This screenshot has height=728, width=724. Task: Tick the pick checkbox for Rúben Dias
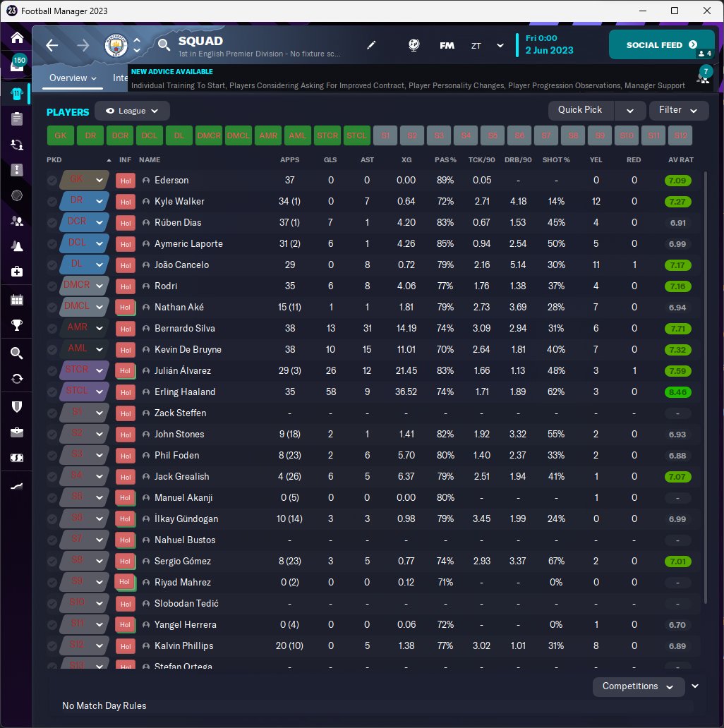[x=52, y=223]
